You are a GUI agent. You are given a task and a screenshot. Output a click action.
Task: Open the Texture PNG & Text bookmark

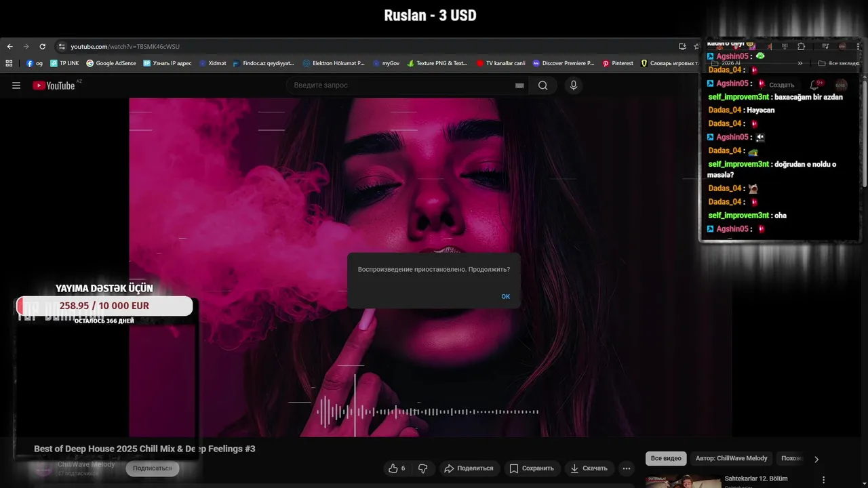pyautogui.click(x=437, y=63)
